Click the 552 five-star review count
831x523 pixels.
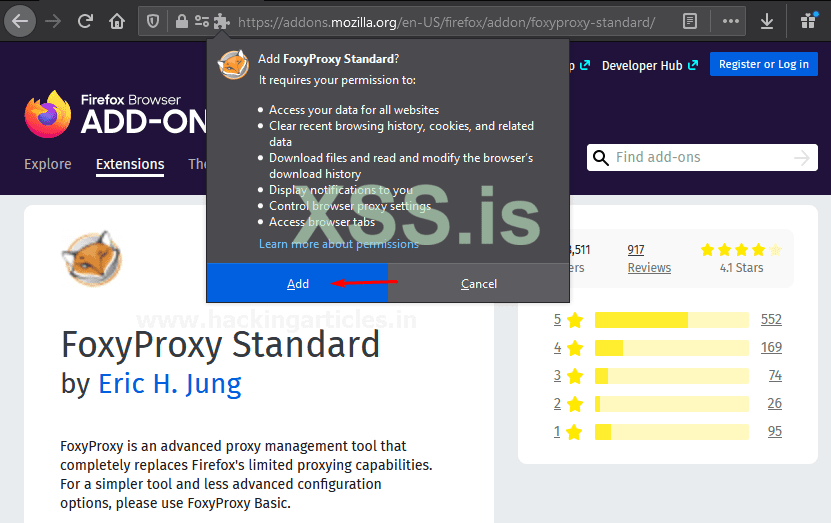pos(771,320)
